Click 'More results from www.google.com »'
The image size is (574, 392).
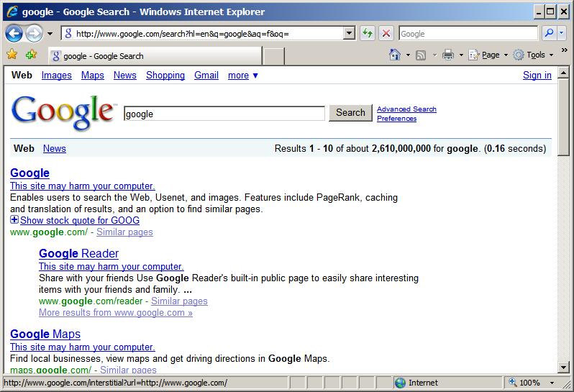pos(116,313)
